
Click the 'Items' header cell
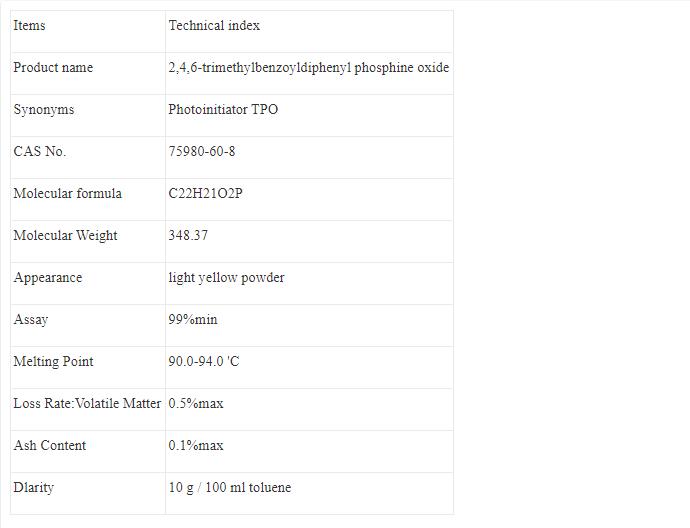29,26
